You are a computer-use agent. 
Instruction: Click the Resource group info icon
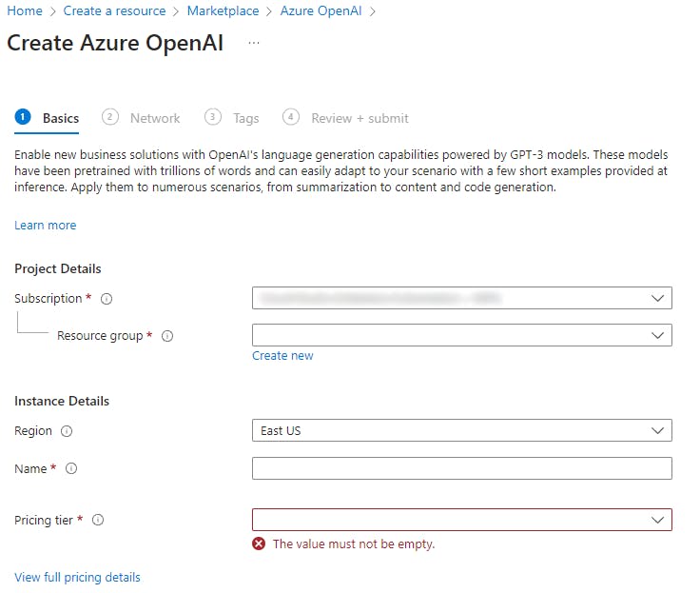[167, 336]
